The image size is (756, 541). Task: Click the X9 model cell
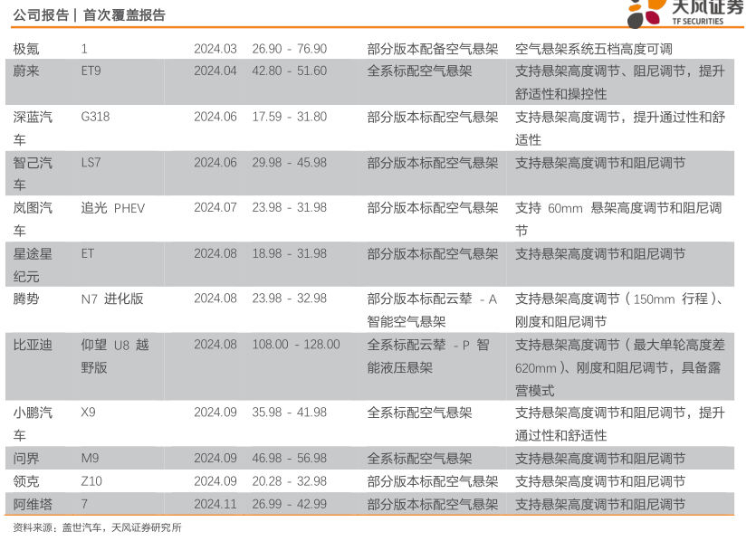point(88,413)
